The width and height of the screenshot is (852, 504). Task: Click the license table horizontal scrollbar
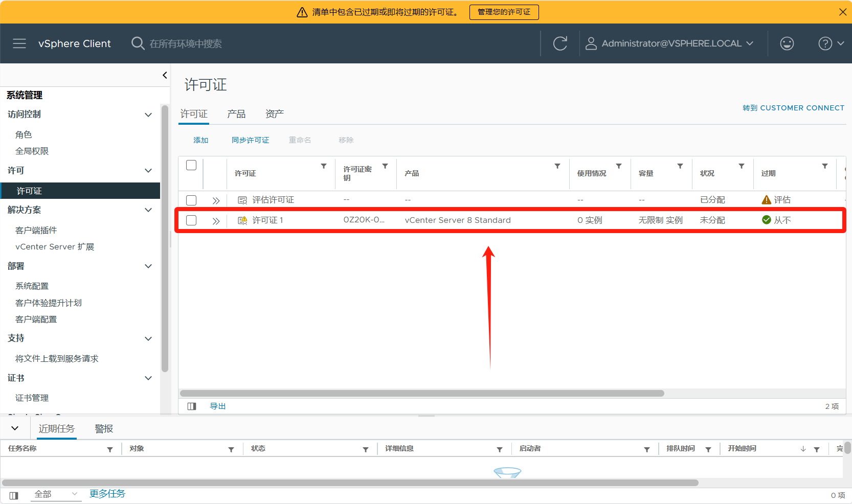tap(422, 394)
